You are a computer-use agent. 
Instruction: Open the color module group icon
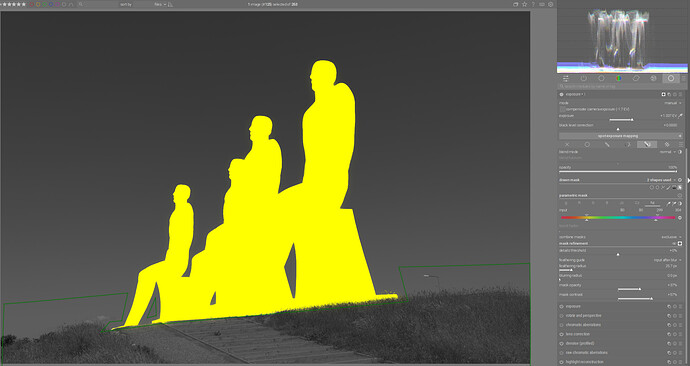click(619, 78)
